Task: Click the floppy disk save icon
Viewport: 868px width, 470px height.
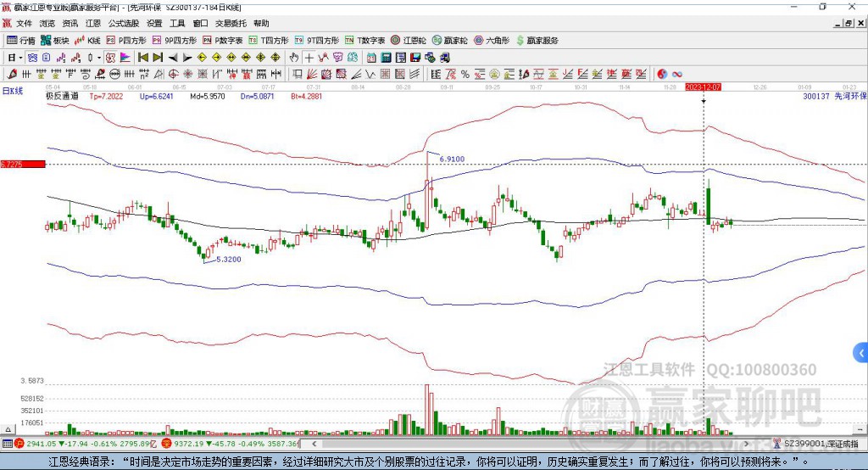Action: coord(415,58)
